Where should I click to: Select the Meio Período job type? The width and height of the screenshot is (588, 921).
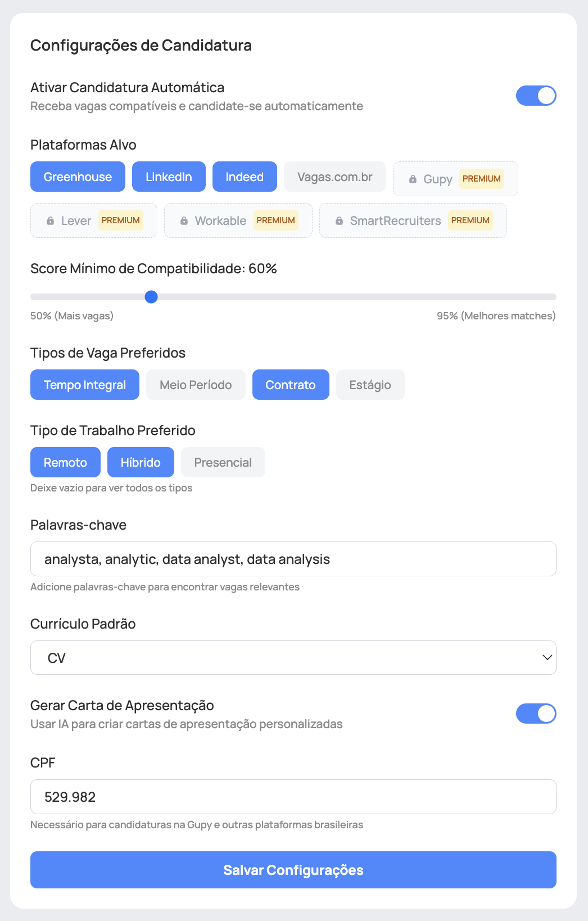(x=196, y=385)
